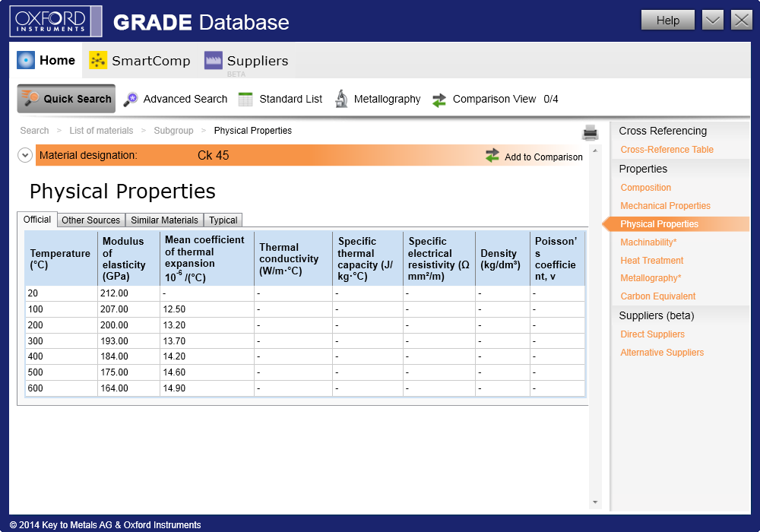Image resolution: width=760 pixels, height=532 pixels.
Task: Select Physical Properties in the sidebar
Action: (x=676, y=224)
